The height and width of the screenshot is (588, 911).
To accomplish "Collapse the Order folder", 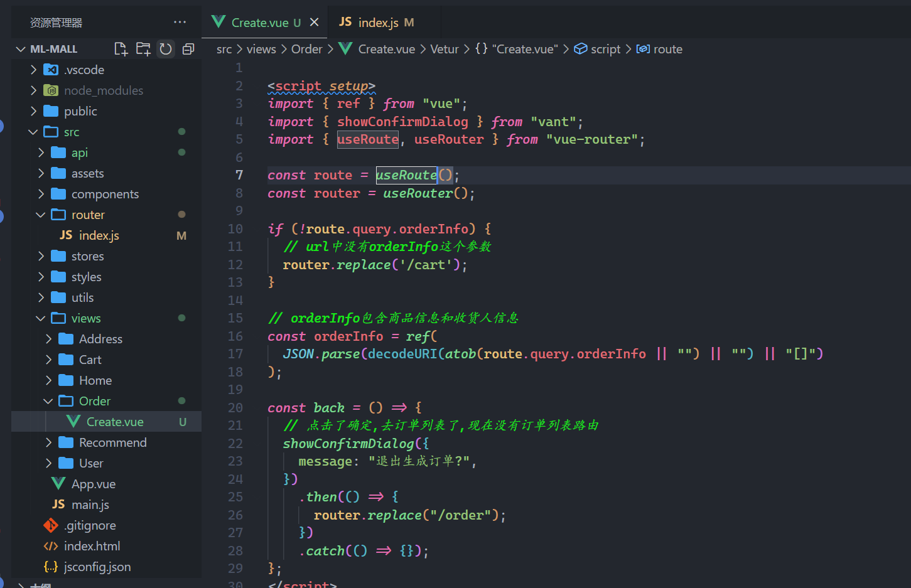I will [48, 401].
